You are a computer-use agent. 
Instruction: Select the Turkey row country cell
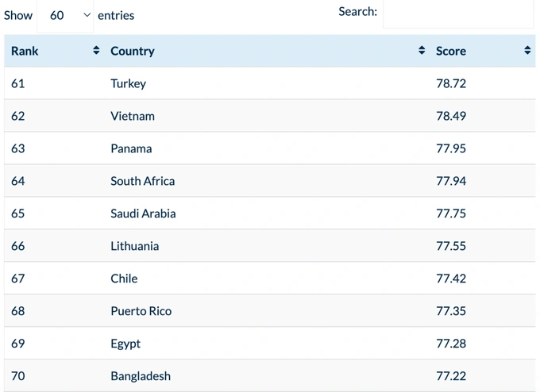pyautogui.click(x=129, y=83)
